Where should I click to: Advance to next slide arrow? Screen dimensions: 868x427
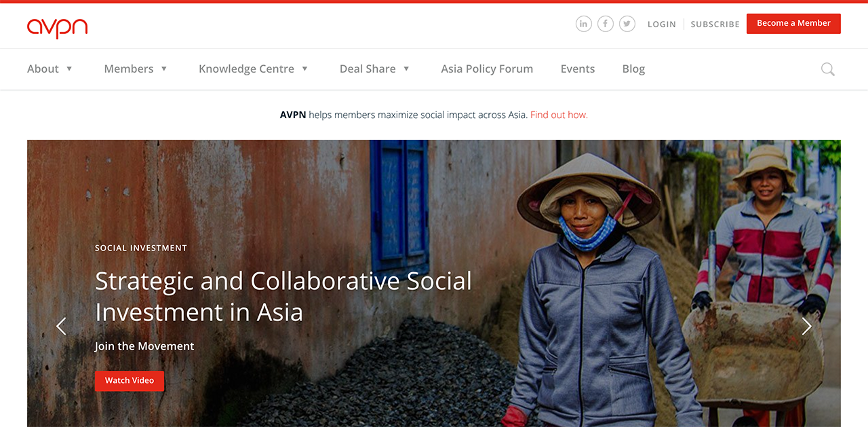pyautogui.click(x=806, y=327)
